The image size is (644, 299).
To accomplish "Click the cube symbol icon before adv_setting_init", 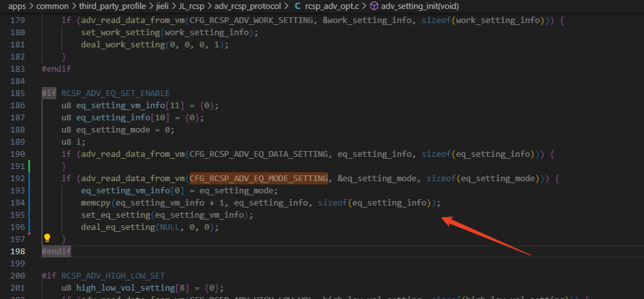I will [x=374, y=6].
